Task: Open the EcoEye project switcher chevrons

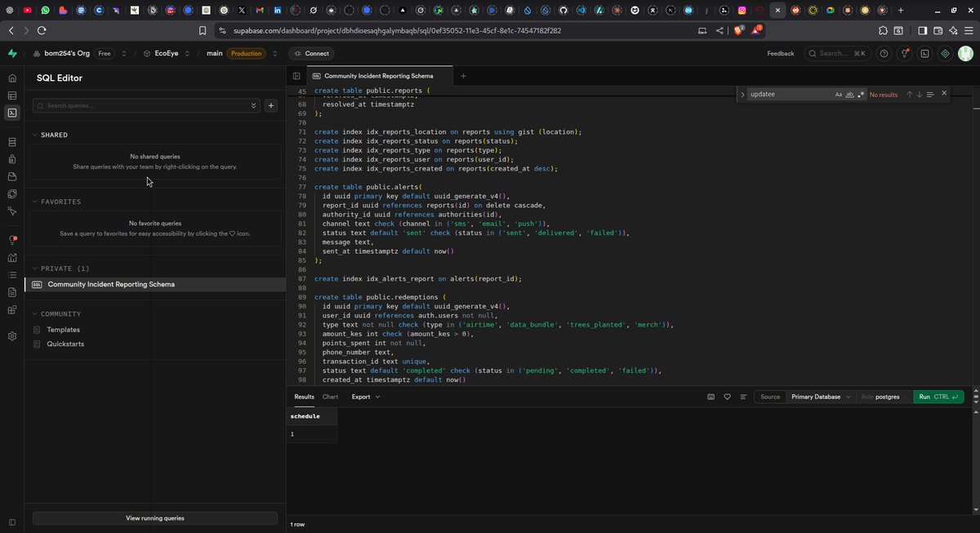Action: (187, 53)
